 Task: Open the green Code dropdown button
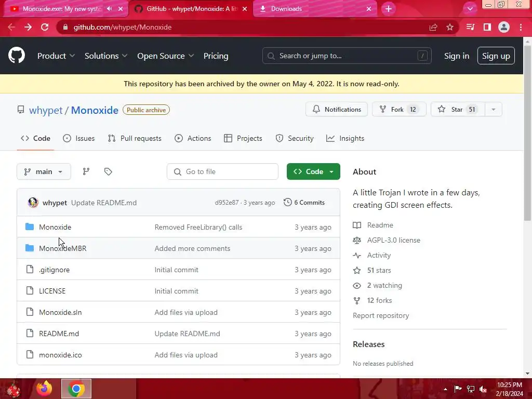(x=313, y=171)
